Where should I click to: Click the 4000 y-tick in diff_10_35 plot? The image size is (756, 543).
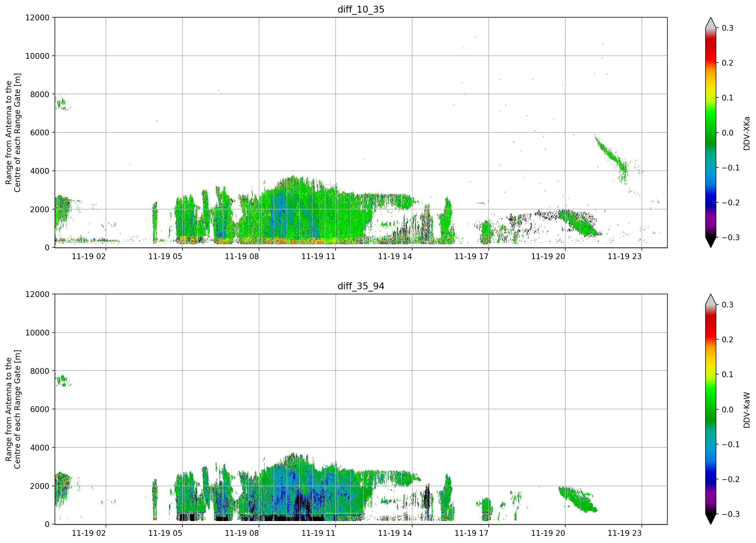click(x=40, y=171)
